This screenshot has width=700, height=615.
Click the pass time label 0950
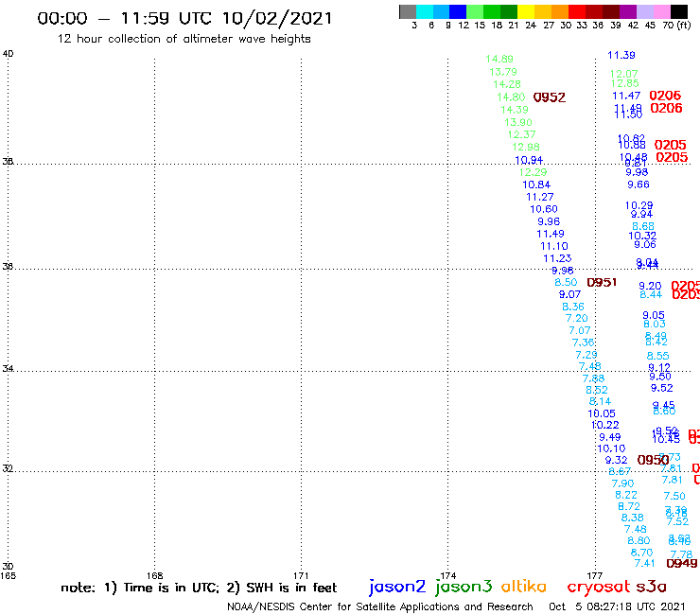(x=653, y=460)
